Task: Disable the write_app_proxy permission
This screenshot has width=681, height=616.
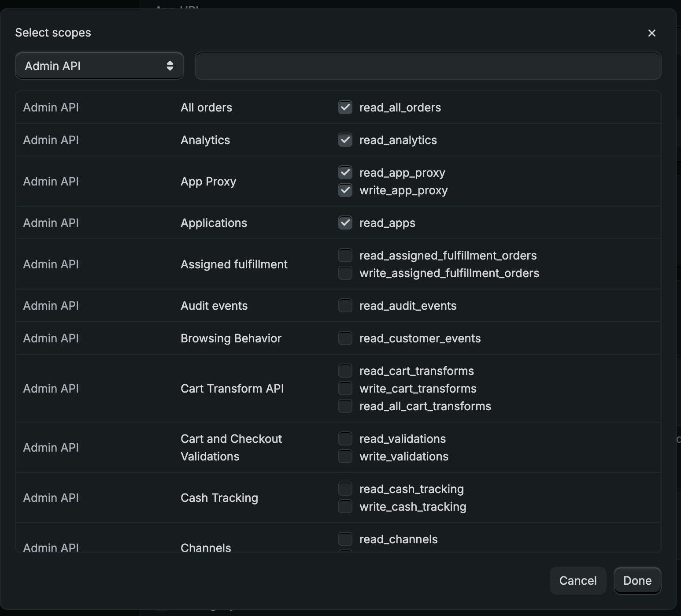Action: pyautogui.click(x=345, y=190)
